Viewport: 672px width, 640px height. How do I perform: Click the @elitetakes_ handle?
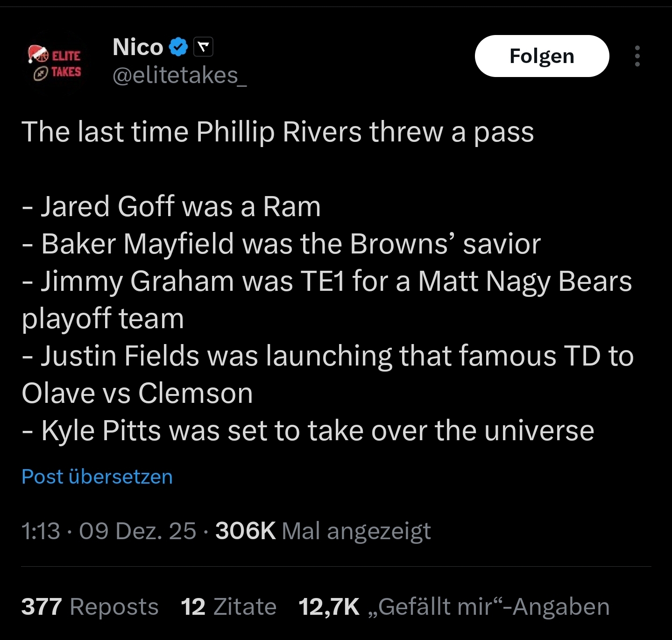pyautogui.click(x=179, y=76)
